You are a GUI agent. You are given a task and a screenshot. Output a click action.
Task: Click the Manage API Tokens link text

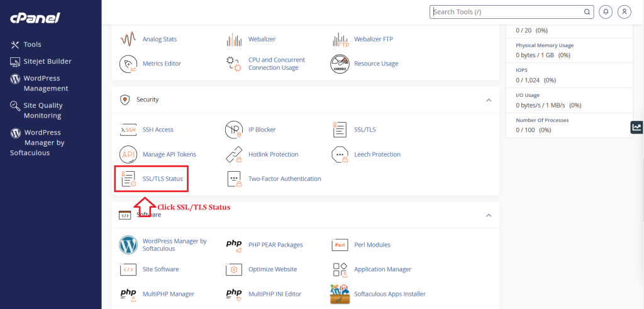click(169, 155)
